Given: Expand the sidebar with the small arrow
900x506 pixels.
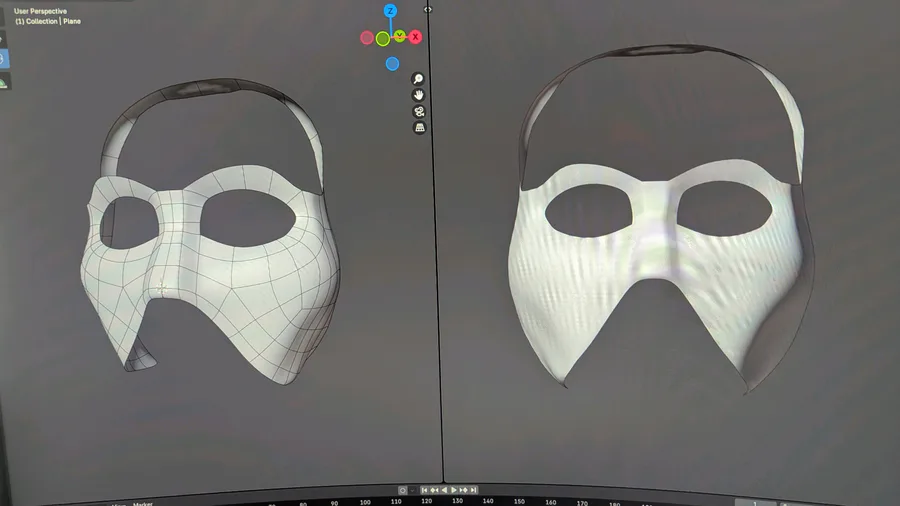Looking at the screenshot, I should 428,9.
